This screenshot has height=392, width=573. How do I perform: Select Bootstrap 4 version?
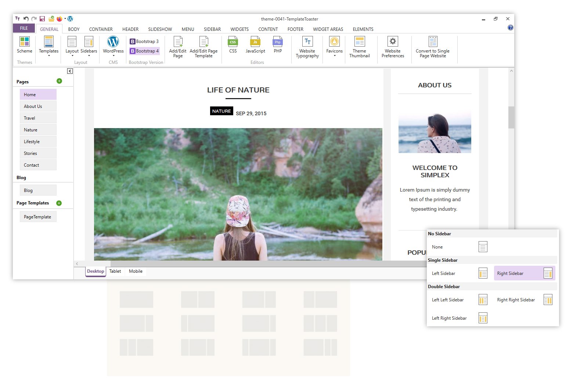(144, 51)
